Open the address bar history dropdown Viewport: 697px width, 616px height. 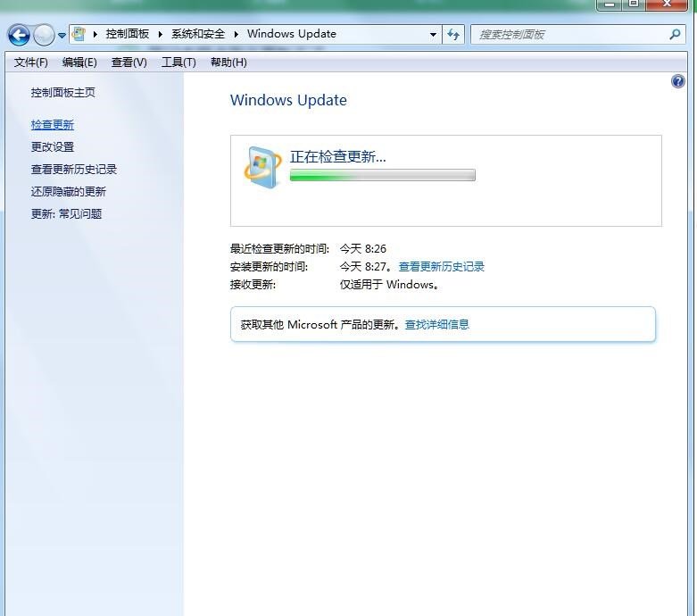pos(433,35)
